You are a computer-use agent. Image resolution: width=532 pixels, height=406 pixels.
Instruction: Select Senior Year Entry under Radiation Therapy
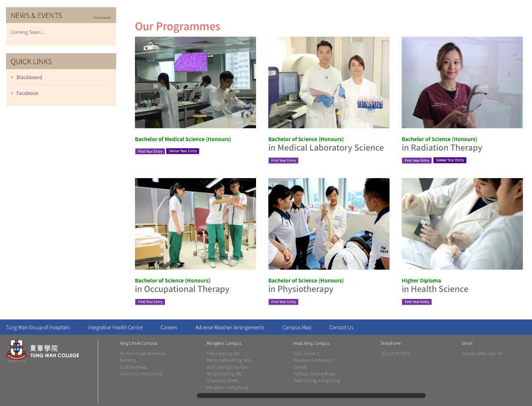(x=449, y=160)
